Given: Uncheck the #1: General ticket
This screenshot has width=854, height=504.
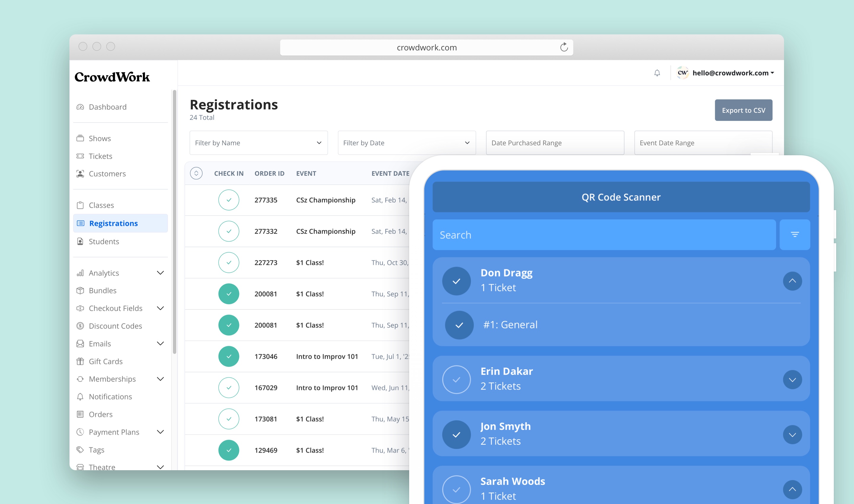Looking at the screenshot, I should tap(459, 325).
